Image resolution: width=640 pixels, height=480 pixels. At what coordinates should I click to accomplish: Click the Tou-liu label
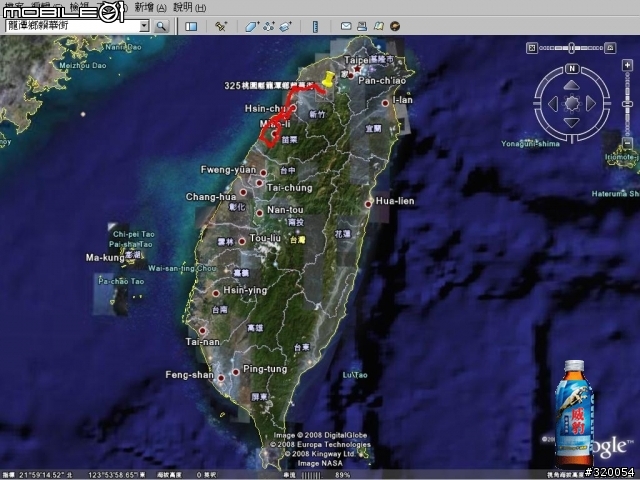[x=265, y=238]
